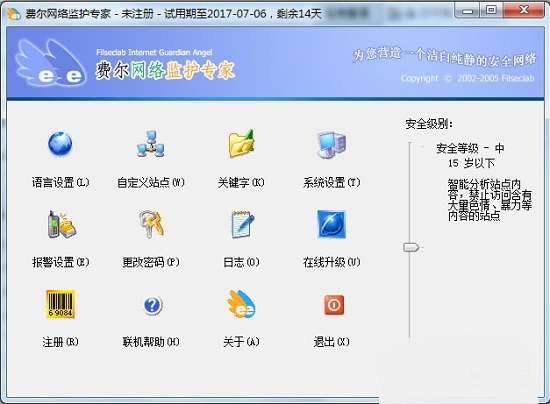
Task: Click the 语言设置(L) label
Action: coord(61,182)
